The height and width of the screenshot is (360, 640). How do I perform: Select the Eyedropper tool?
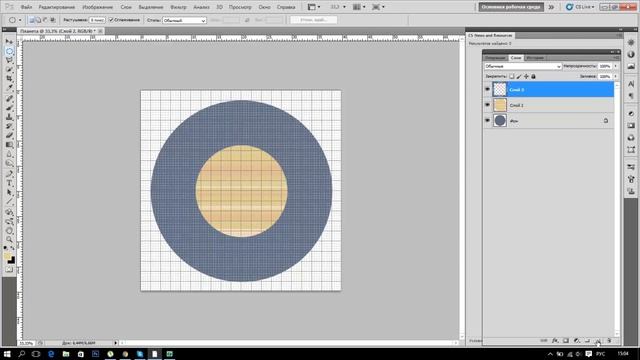(9, 88)
